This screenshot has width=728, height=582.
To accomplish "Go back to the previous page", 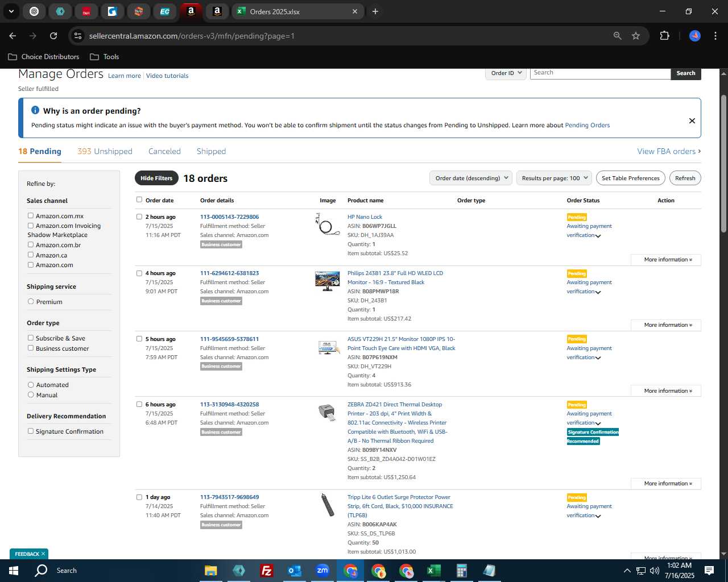I will [13, 36].
